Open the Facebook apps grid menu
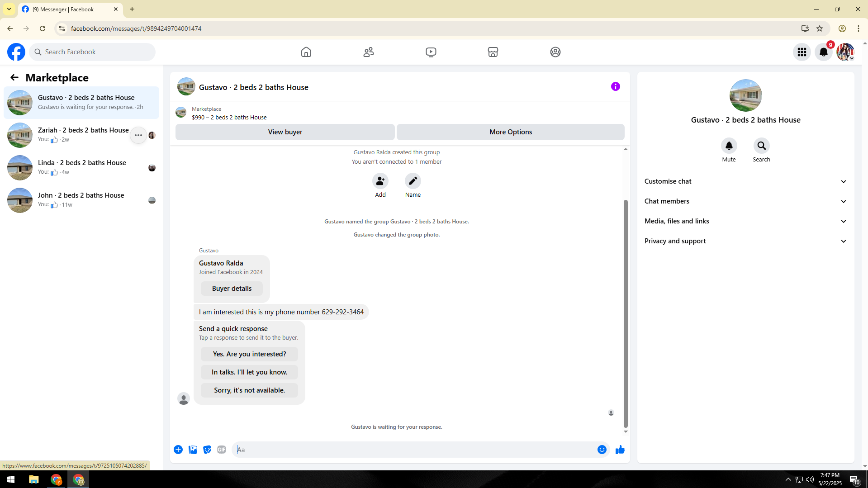Viewport: 868px width, 488px height. coord(802,52)
